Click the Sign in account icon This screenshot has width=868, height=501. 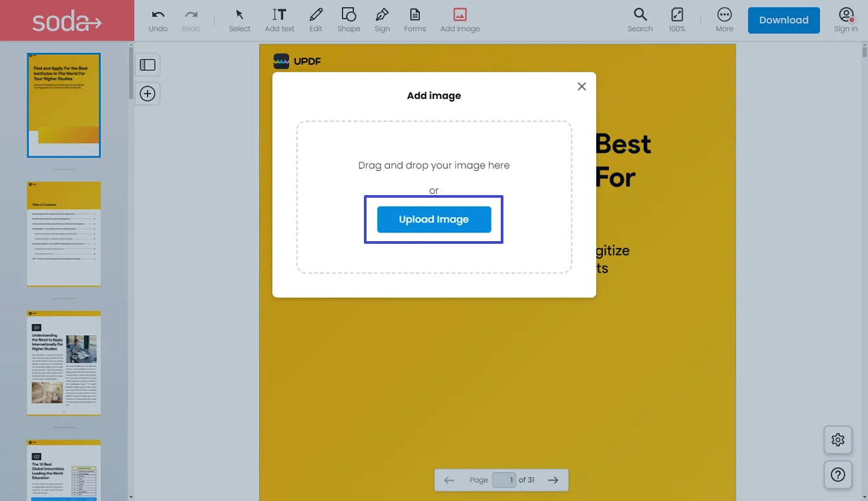(846, 20)
